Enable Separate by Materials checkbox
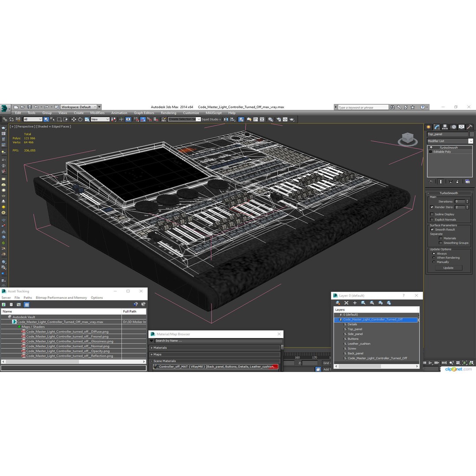Screen dimensions: 476x476 [x=440, y=238]
